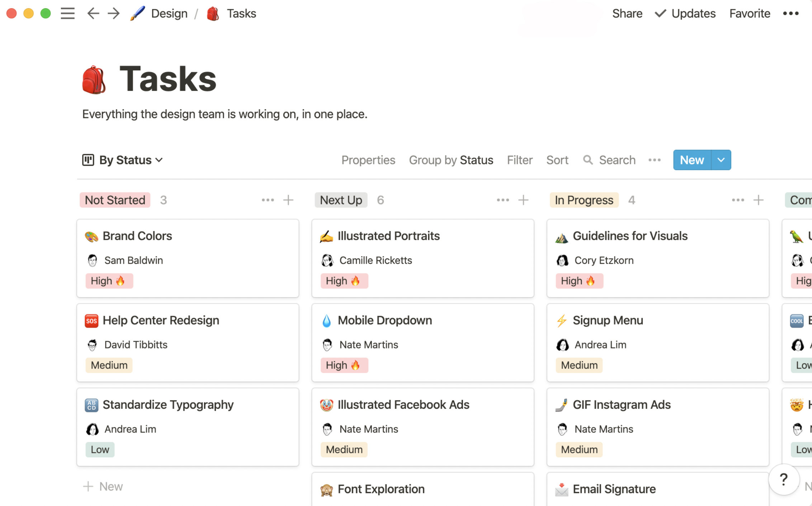The image size is (812, 506).
Task: Open the Next Up column ellipsis menu
Action: [x=502, y=200]
